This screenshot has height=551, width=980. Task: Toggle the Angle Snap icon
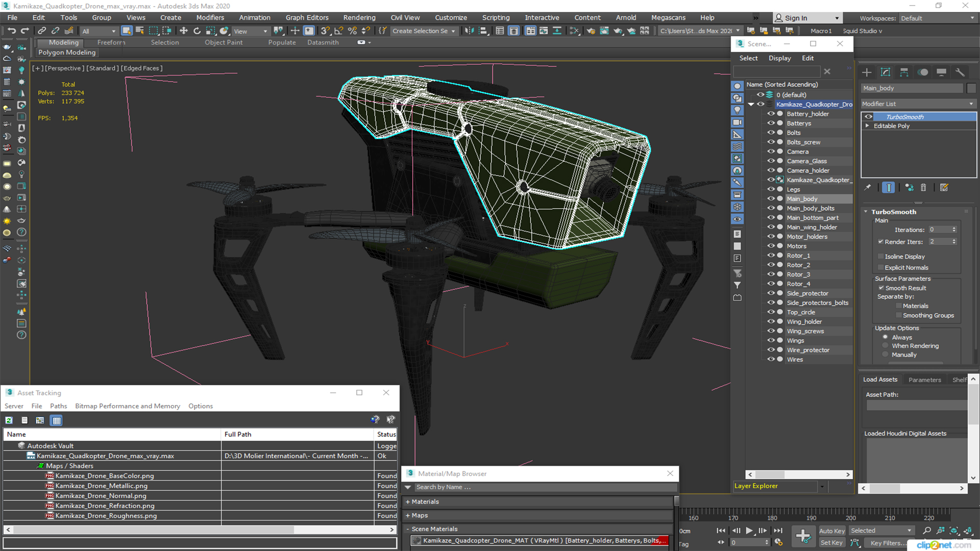(x=338, y=31)
